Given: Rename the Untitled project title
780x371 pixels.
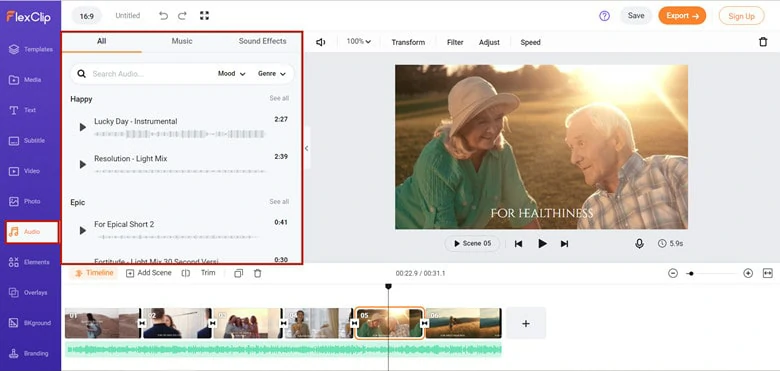Looking at the screenshot, I should pos(128,16).
